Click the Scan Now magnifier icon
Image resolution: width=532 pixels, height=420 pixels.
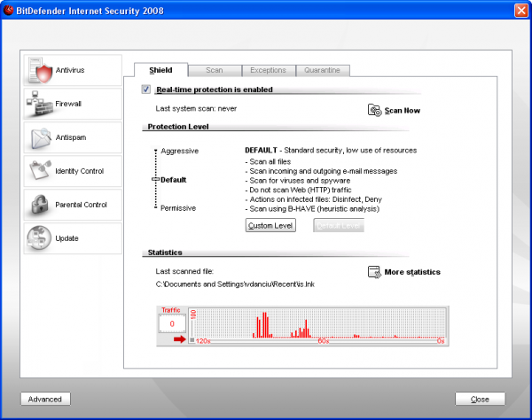coord(374,110)
